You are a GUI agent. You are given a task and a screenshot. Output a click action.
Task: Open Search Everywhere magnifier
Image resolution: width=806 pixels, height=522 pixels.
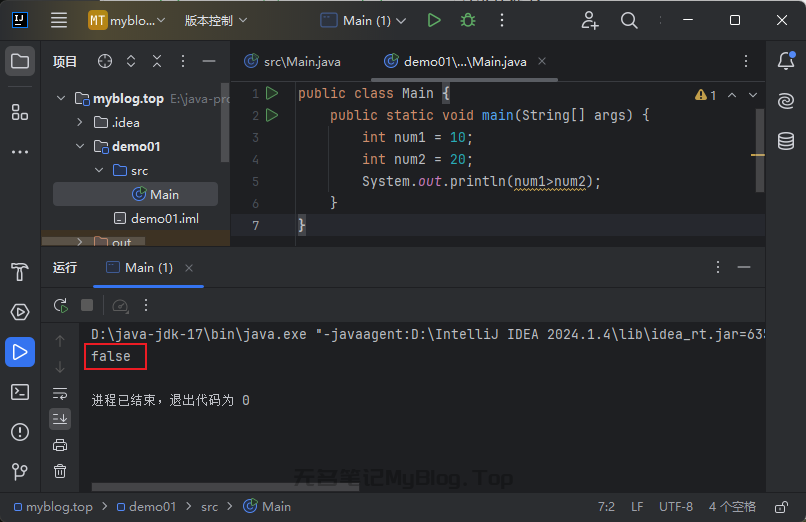tap(629, 21)
